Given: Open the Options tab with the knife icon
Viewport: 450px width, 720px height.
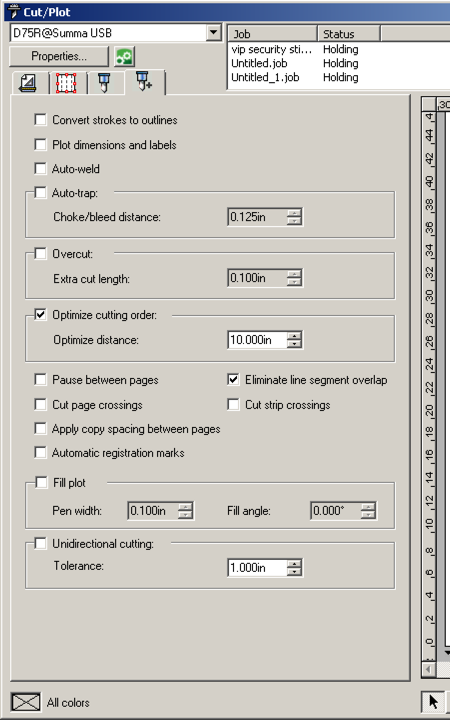Looking at the screenshot, I should (104, 83).
